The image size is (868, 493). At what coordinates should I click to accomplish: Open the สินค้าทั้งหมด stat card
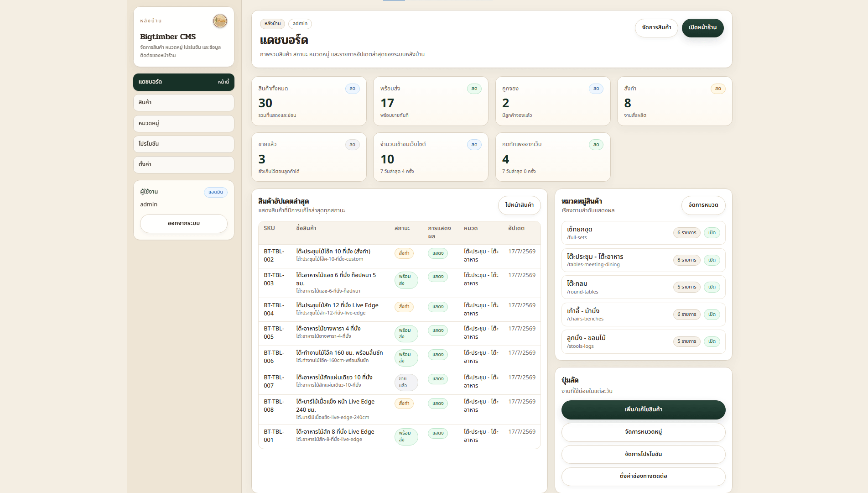point(309,101)
